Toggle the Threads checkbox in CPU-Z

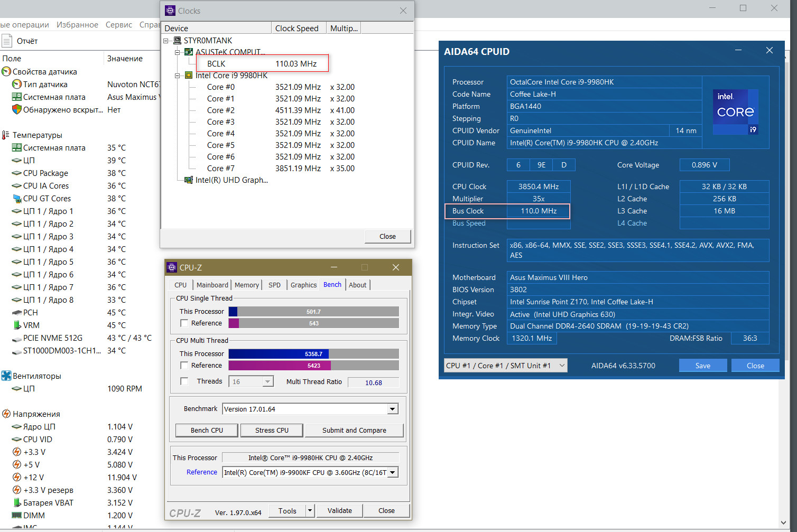pos(184,381)
